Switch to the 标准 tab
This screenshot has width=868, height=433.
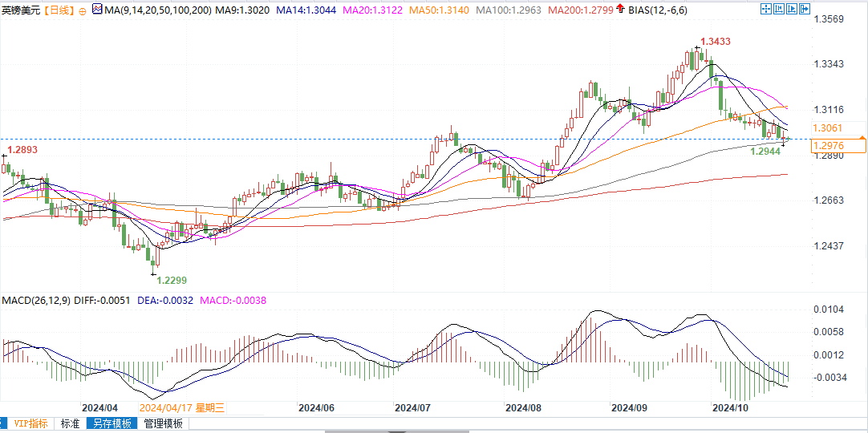coord(71,424)
